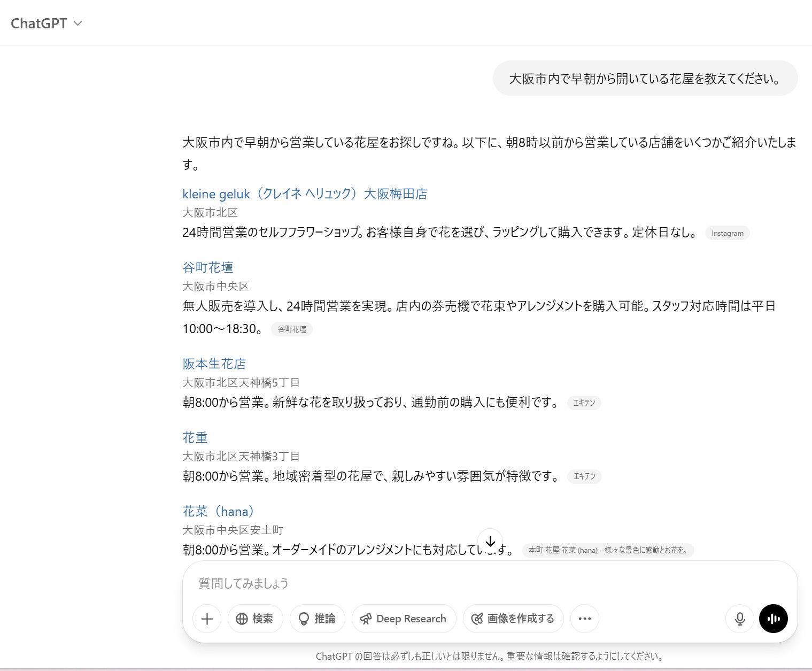
Task: Click the 谷町花壇 source citation chip
Action: pos(292,329)
